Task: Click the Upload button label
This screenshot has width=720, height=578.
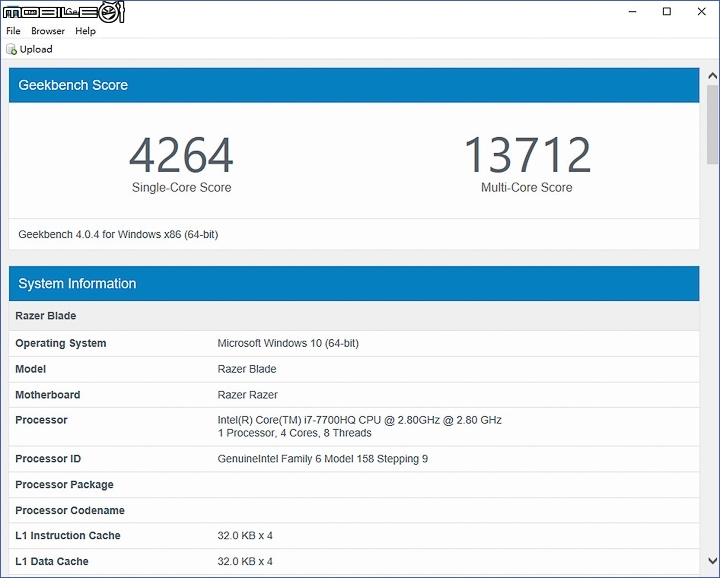Action: 36,49
